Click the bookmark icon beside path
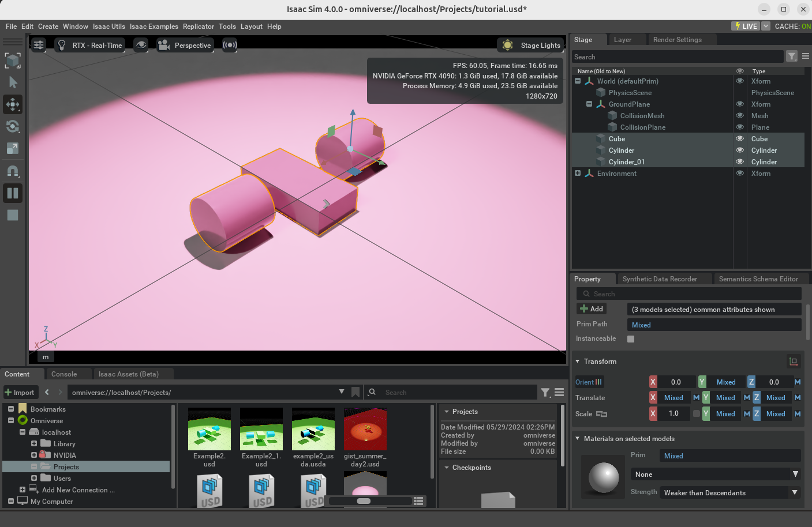Image resolution: width=812 pixels, height=527 pixels. [x=356, y=392]
